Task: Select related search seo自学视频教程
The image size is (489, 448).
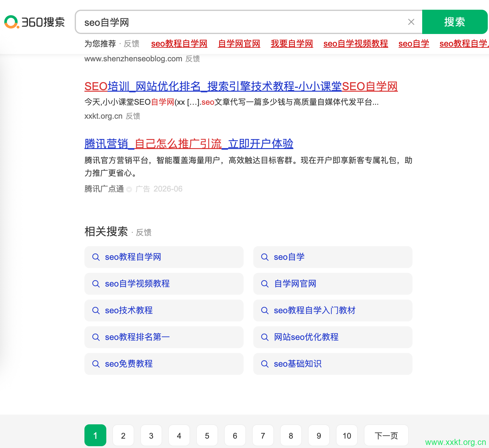Action: [164, 284]
